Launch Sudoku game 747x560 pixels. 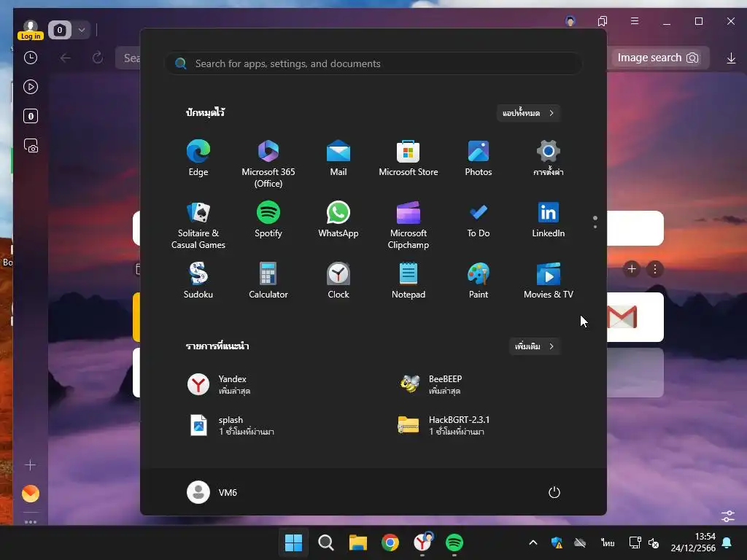coord(198,281)
